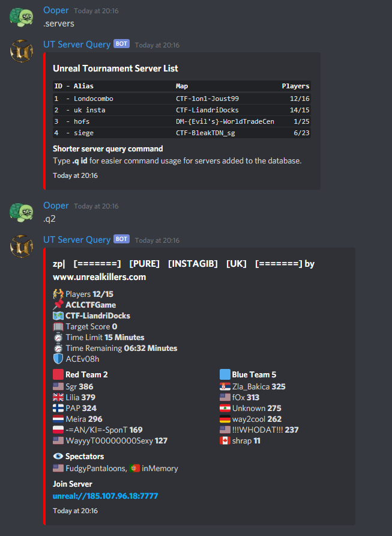
Task: Click the UK flag beside Lilia
Action: tap(58, 397)
